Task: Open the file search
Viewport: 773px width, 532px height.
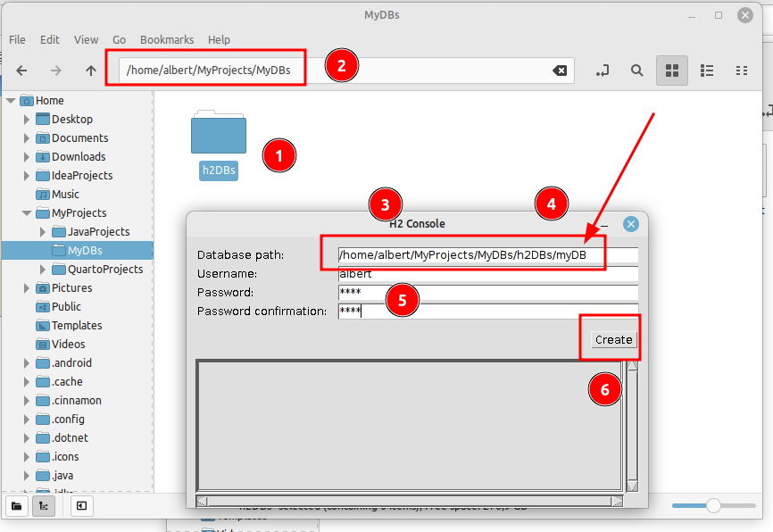Action: [637, 71]
